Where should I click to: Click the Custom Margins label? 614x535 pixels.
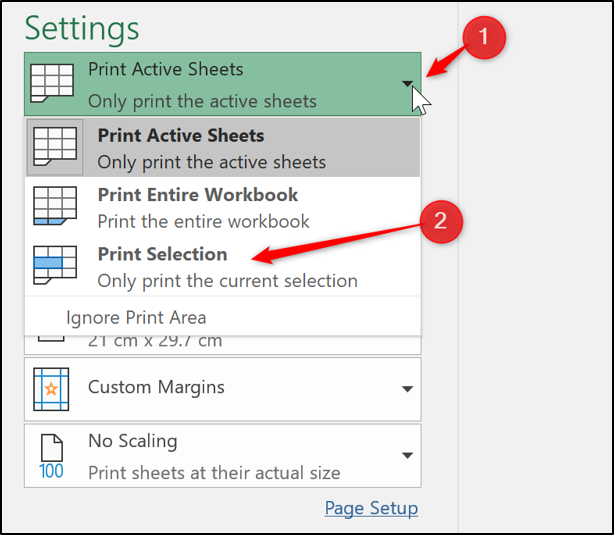click(156, 387)
